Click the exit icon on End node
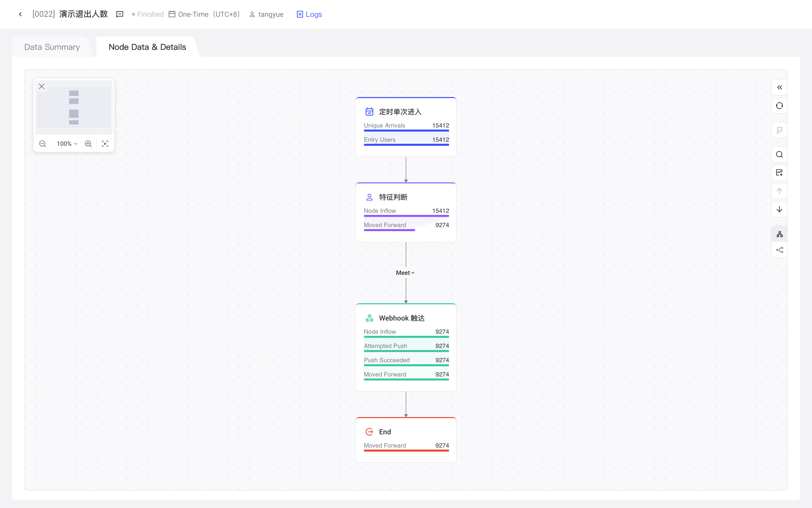The width and height of the screenshot is (812, 508). click(369, 432)
